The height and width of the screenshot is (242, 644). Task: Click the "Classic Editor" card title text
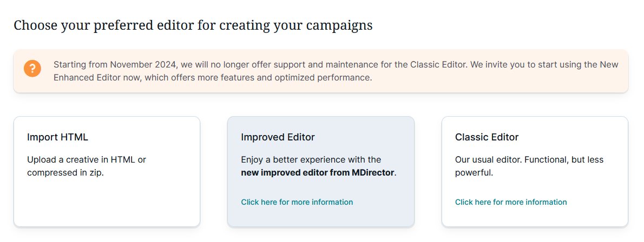point(487,137)
